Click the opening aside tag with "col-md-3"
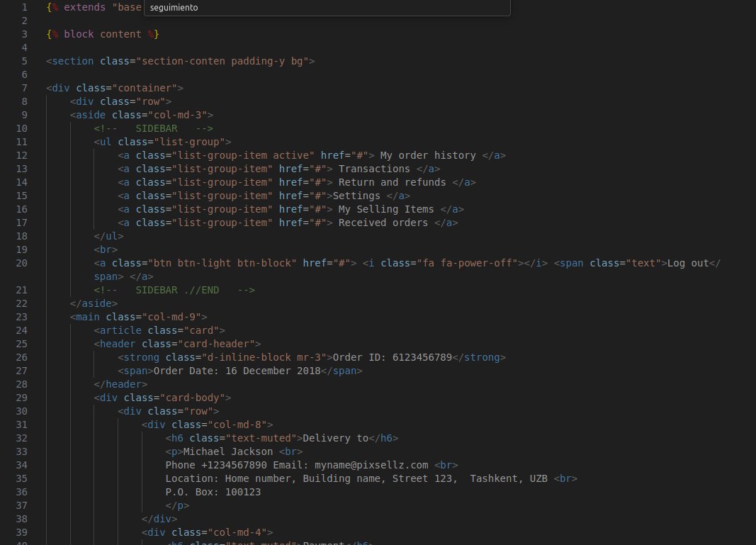This screenshot has width=756, height=545. pos(142,116)
